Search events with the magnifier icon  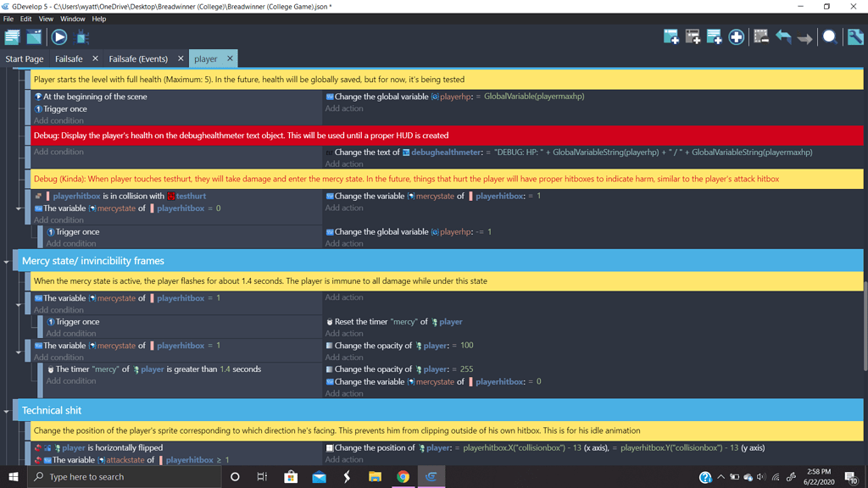[830, 36]
